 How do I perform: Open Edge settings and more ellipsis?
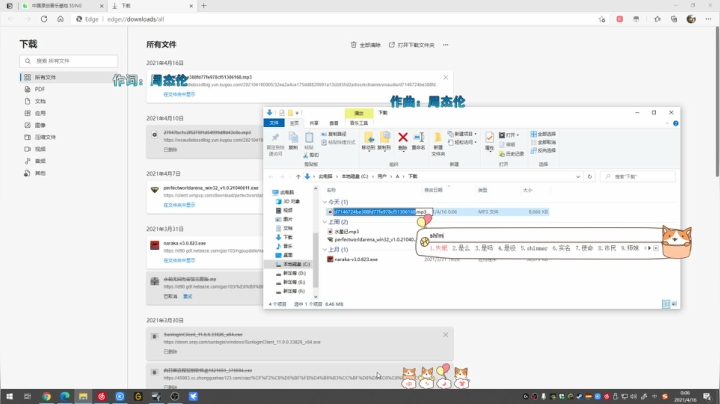(709, 19)
